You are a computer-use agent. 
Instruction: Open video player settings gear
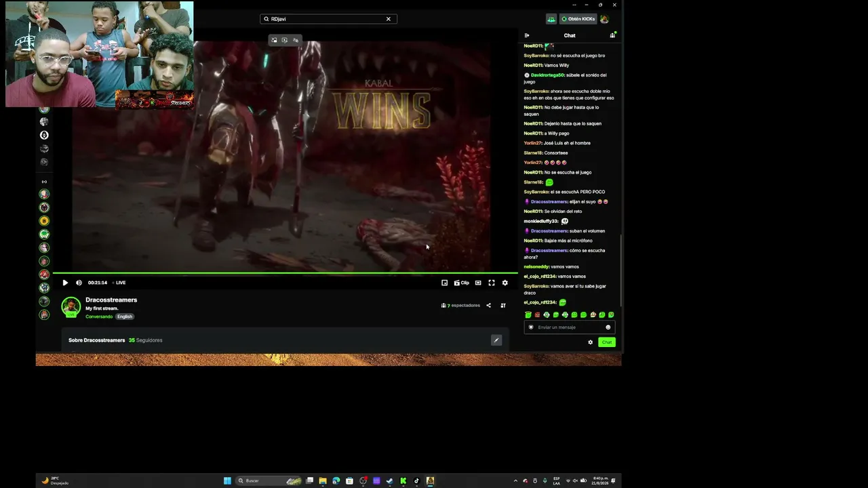click(x=505, y=283)
